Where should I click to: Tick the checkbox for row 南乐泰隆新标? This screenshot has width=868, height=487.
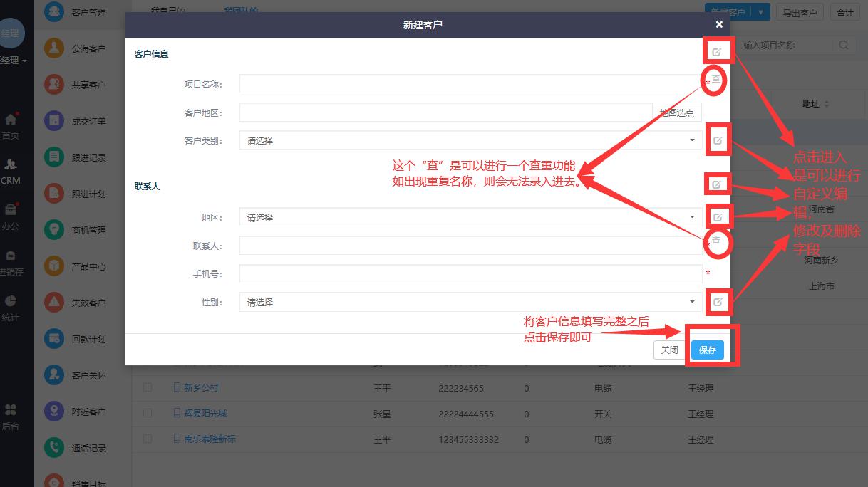(148, 439)
